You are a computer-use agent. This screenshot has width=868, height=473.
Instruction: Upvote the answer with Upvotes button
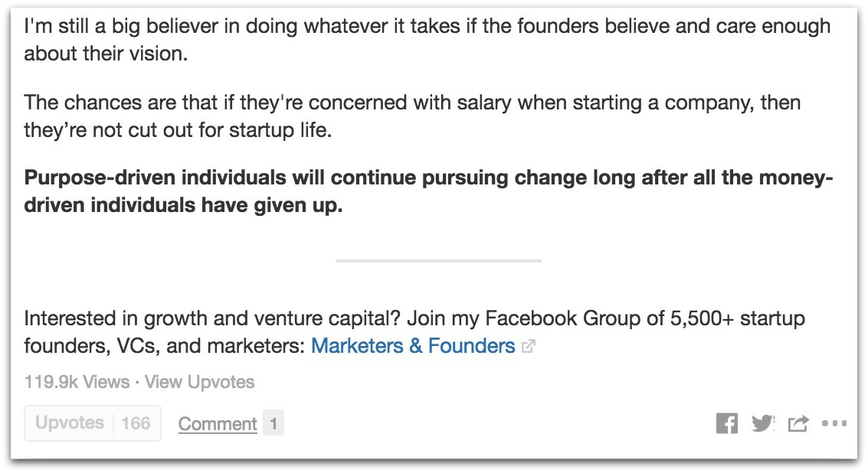[93, 423]
